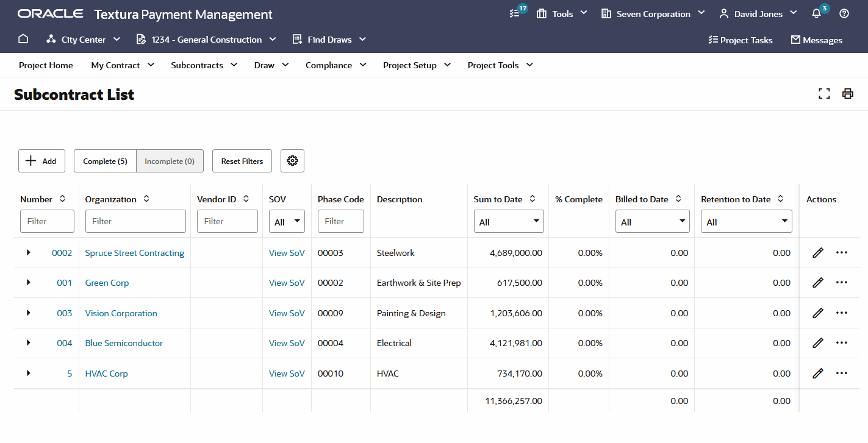Image resolution: width=868 pixels, height=443 pixels.
Task: Open Retention to Date filter dropdown
Action: pos(747,221)
